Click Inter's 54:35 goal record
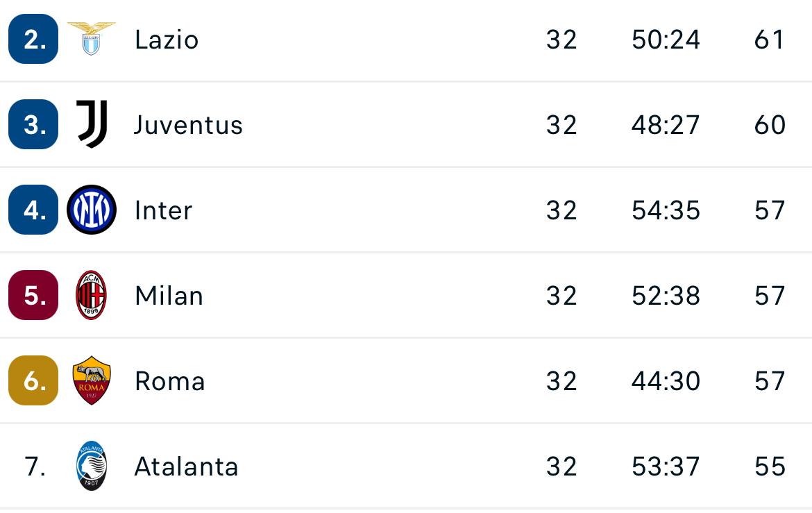This screenshot has width=812, height=513. (x=666, y=210)
